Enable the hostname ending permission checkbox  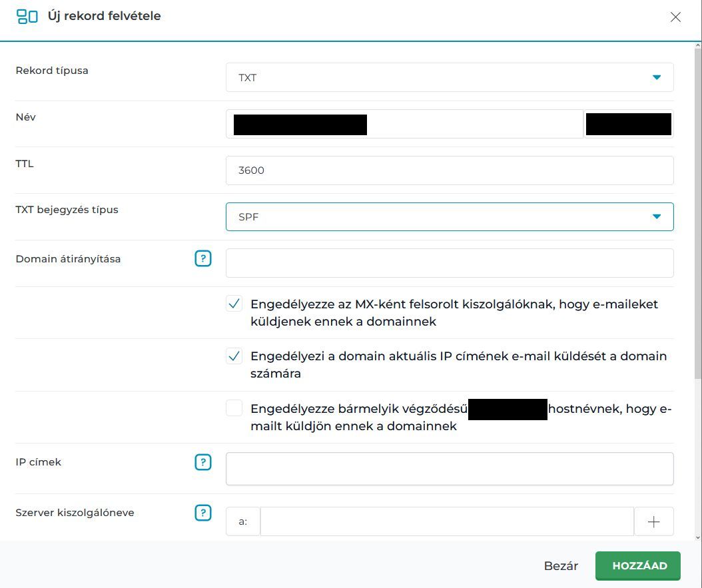click(x=234, y=408)
